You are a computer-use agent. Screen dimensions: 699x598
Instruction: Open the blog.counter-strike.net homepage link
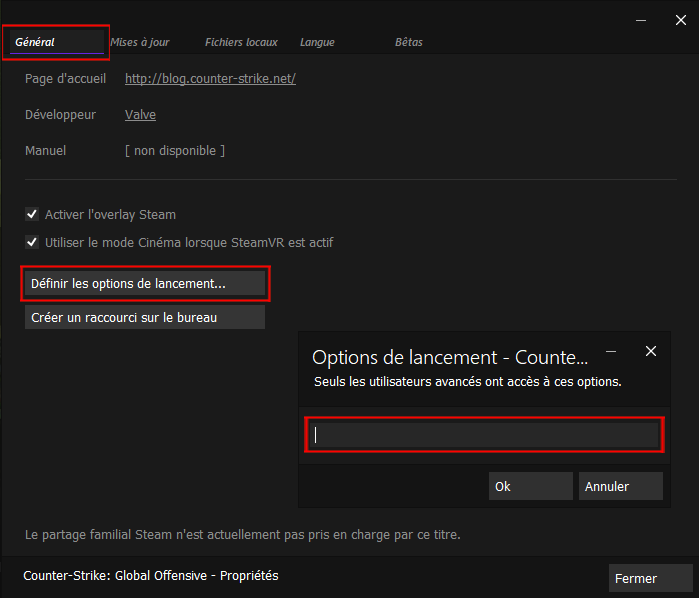pyautogui.click(x=210, y=78)
